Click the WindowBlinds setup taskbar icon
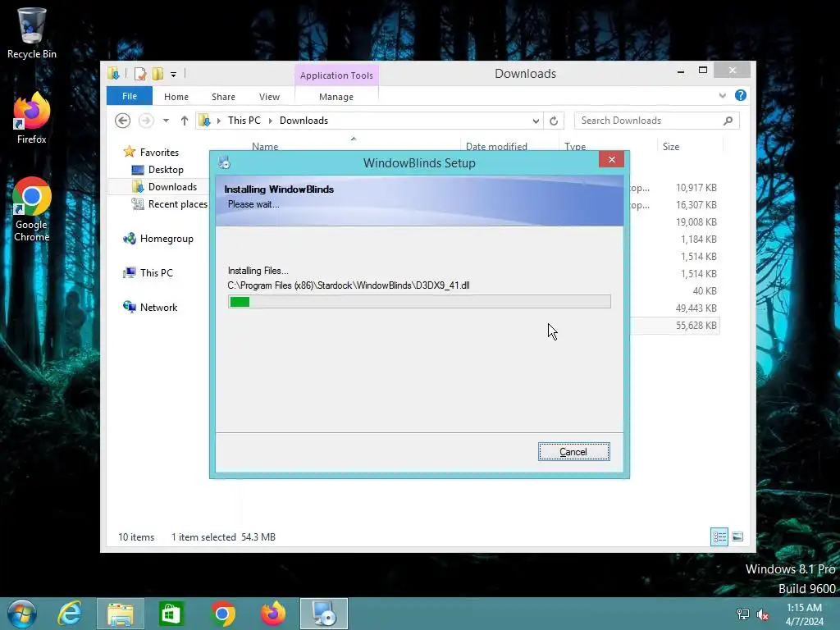The image size is (840, 630). [323, 614]
